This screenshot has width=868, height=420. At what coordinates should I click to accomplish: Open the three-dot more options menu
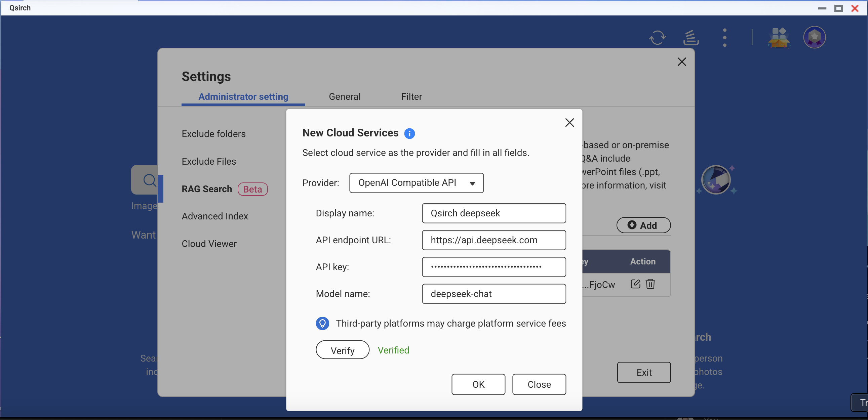pos(724,37)
